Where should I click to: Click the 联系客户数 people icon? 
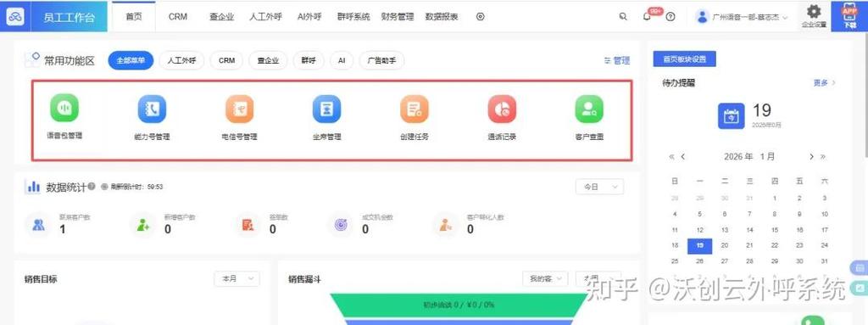tap(38, 225)
